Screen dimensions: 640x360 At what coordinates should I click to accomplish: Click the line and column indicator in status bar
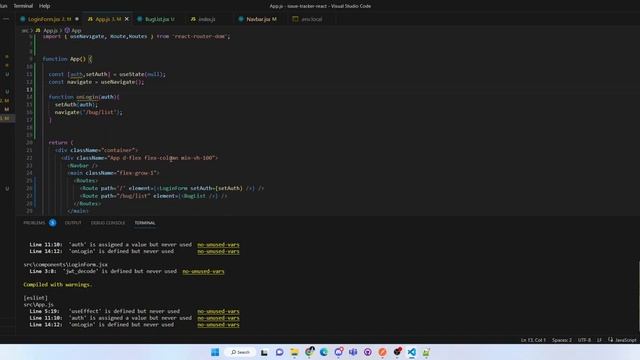533,340
